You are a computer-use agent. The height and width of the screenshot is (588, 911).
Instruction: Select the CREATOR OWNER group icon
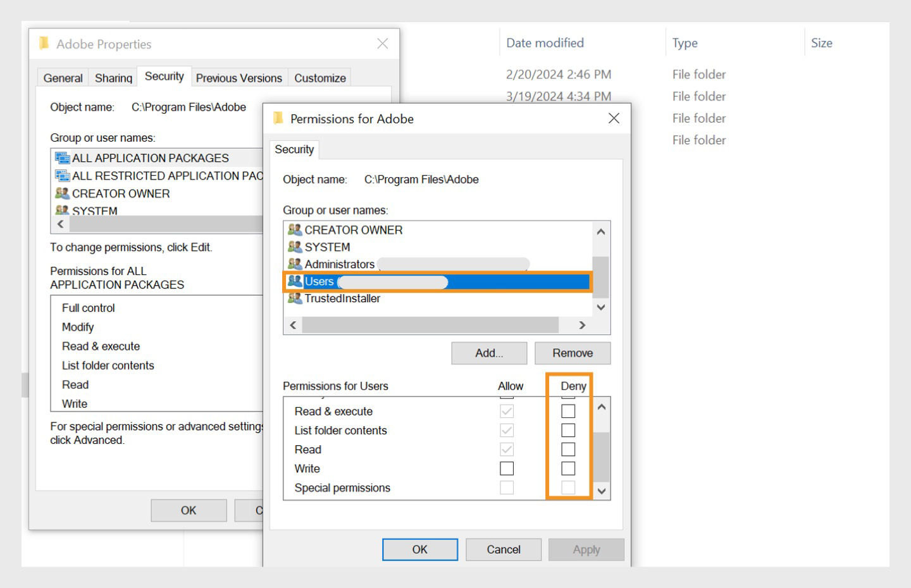pyautogui.click(x=295, y=230)
